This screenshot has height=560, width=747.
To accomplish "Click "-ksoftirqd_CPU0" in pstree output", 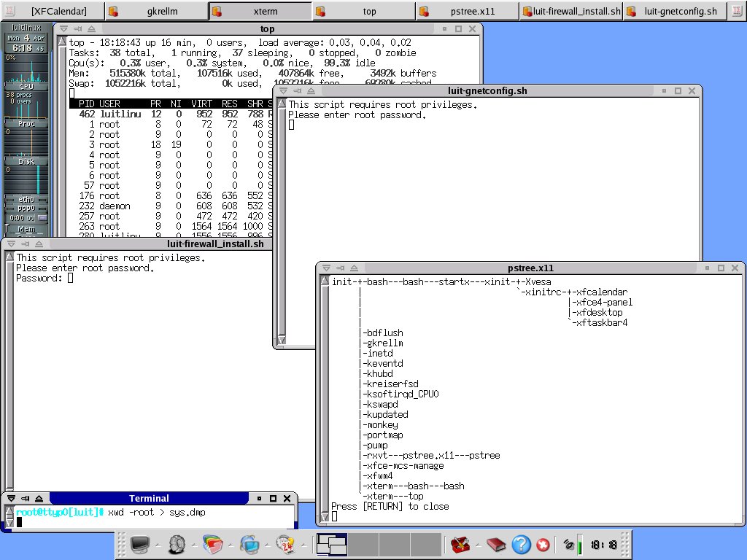I will (400, 394).
